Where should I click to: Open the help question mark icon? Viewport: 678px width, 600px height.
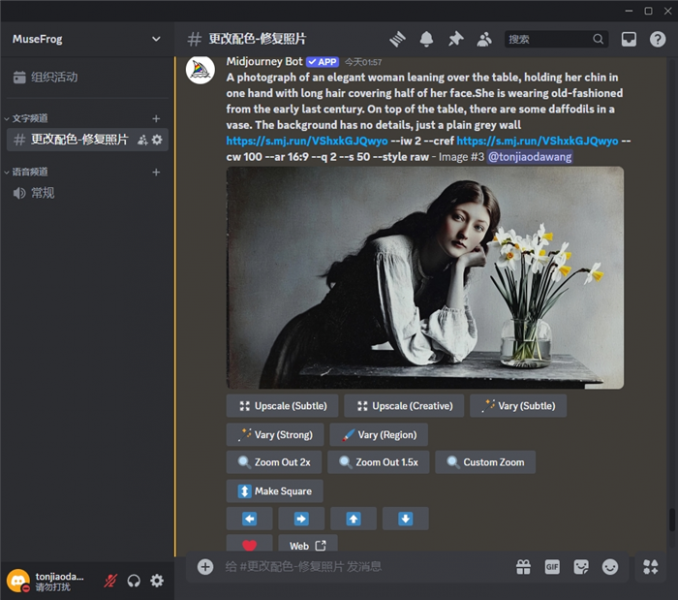click(x=658, y=39)
